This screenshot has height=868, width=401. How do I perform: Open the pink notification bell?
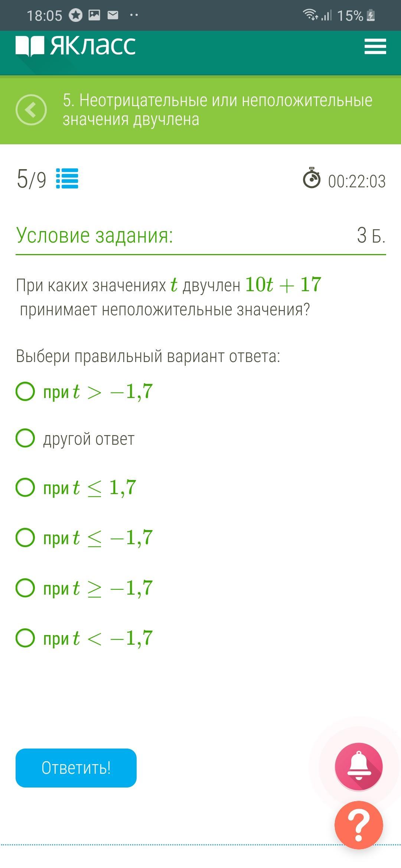point(358,766)
